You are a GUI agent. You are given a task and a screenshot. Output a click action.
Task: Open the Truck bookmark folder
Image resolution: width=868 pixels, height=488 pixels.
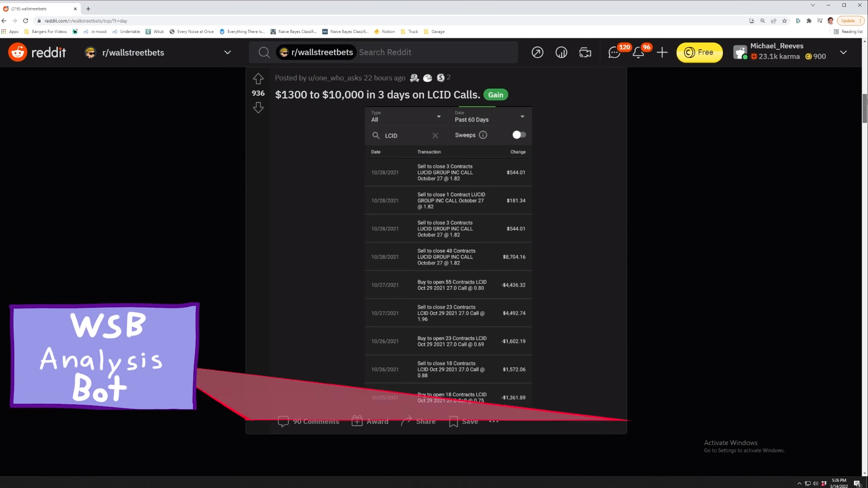[409, 32]
